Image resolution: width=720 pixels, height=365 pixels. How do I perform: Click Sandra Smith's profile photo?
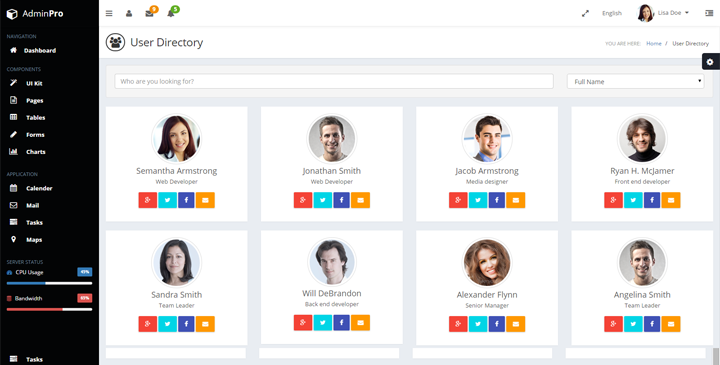click(x=176, y=262)
